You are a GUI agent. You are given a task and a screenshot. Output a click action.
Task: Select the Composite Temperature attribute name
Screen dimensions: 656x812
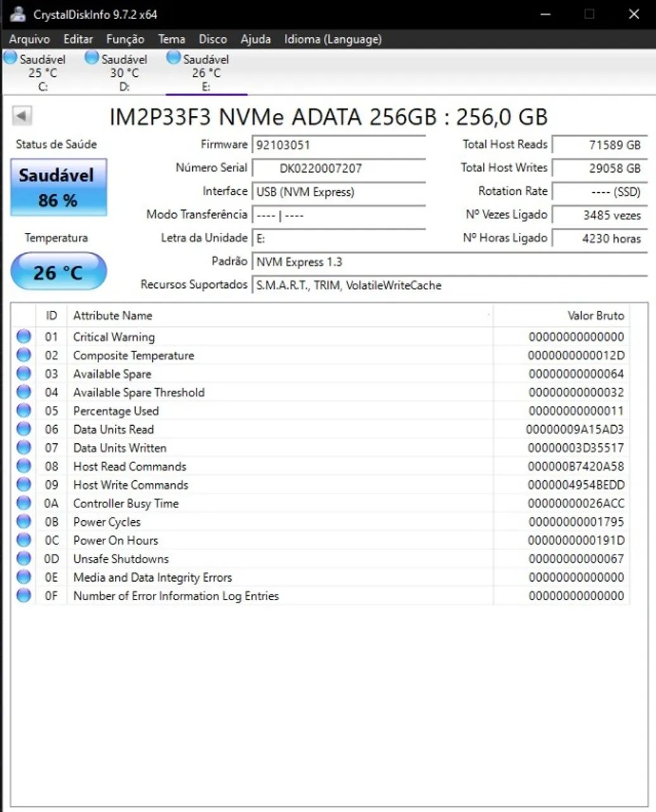click(134, 355)
